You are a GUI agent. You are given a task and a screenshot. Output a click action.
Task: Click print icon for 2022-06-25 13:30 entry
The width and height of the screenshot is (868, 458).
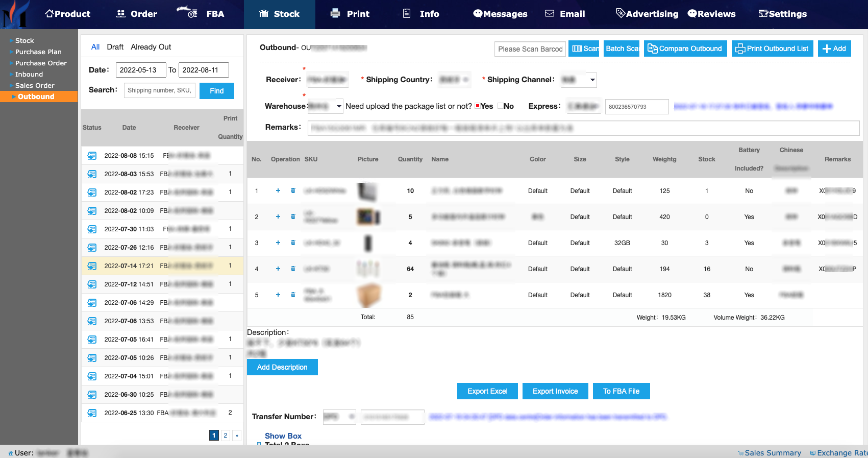(x=92, y=413)
